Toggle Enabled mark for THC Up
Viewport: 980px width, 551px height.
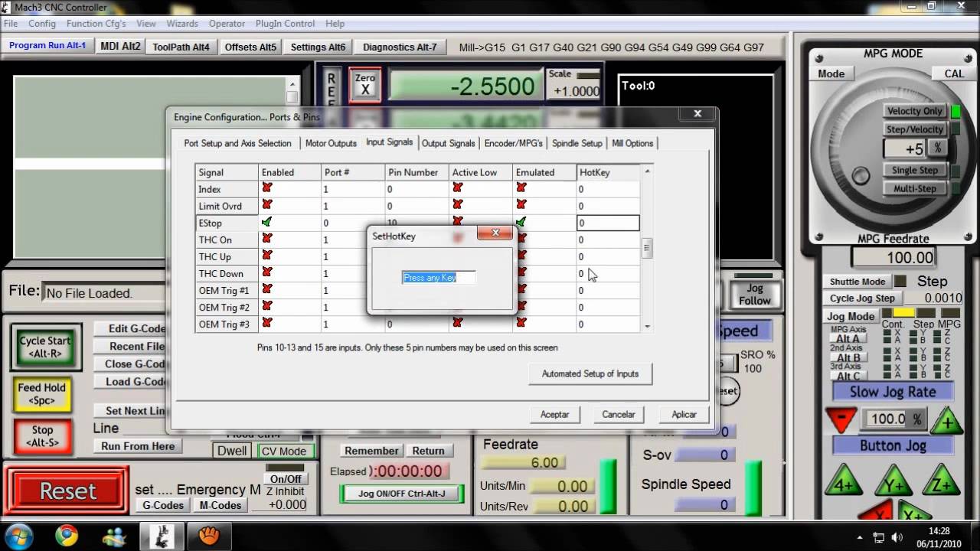coord(266,256)
